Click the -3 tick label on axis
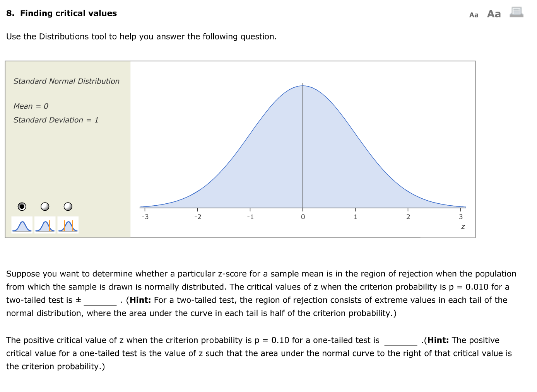Screen dimensions: 537x392 145,217
